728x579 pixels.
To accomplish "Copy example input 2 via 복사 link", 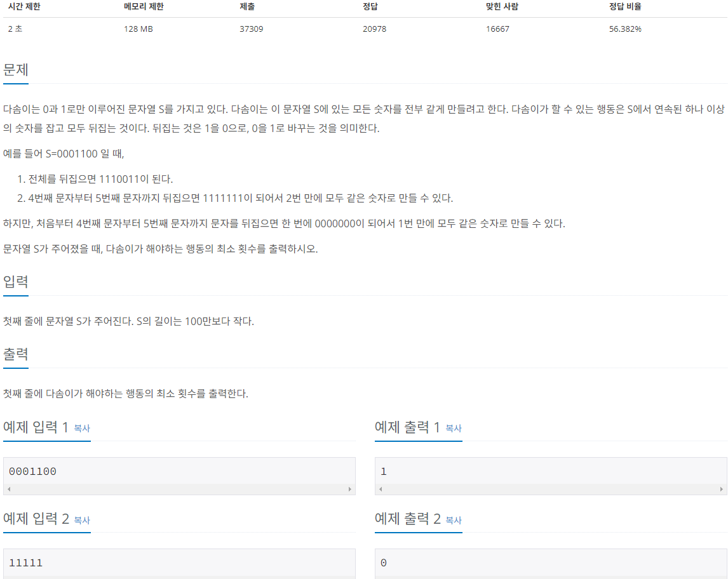I will [82, 520].
